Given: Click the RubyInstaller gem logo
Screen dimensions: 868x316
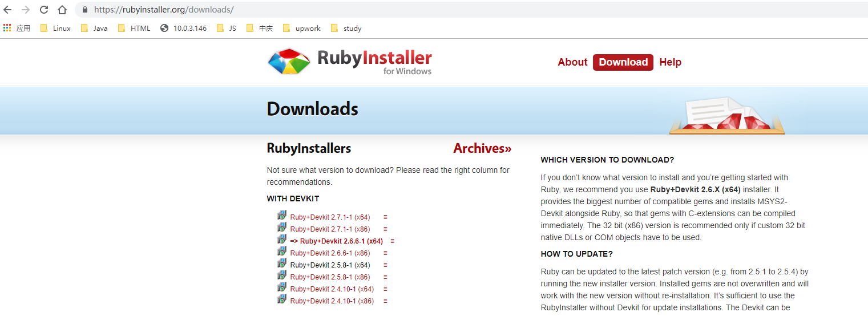Looking at the screenshot, I should click(289, 62).
